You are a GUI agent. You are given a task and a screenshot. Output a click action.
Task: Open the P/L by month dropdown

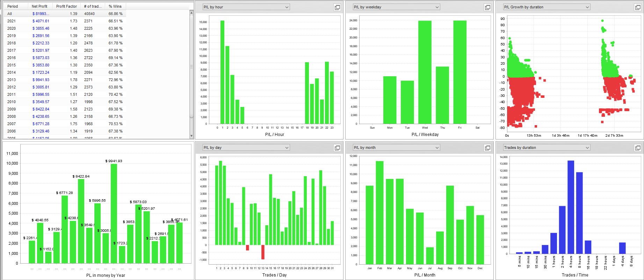point(396,148)
